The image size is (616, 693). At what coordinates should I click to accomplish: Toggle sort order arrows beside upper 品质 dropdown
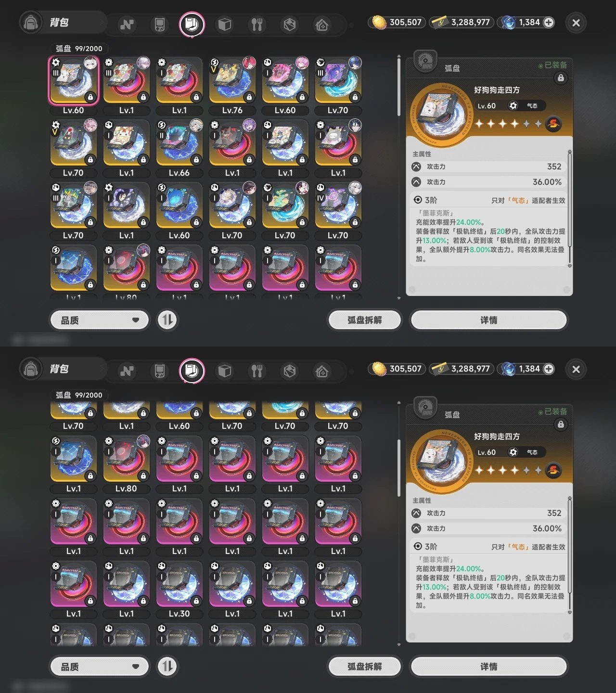[x=167, y=320]
